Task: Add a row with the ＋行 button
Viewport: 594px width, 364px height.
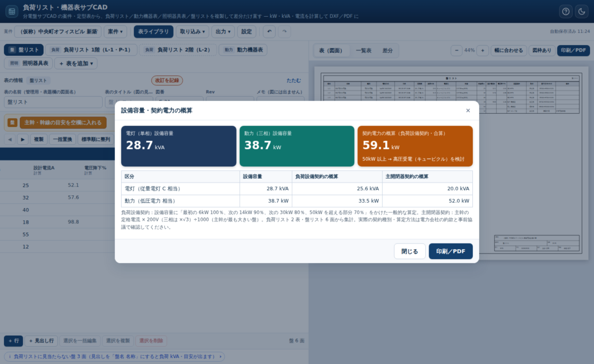Action: point(14,341)
